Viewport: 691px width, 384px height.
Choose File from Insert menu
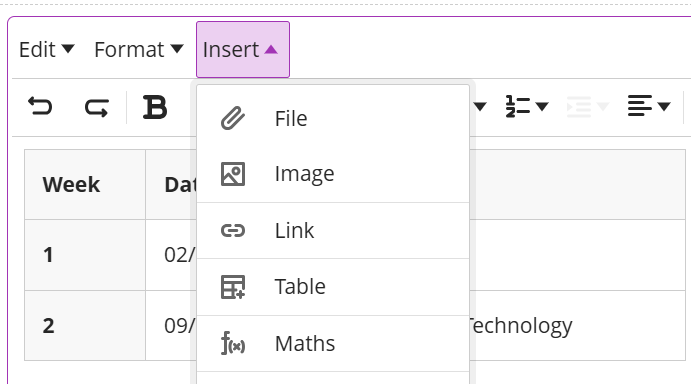coord(333,119)
